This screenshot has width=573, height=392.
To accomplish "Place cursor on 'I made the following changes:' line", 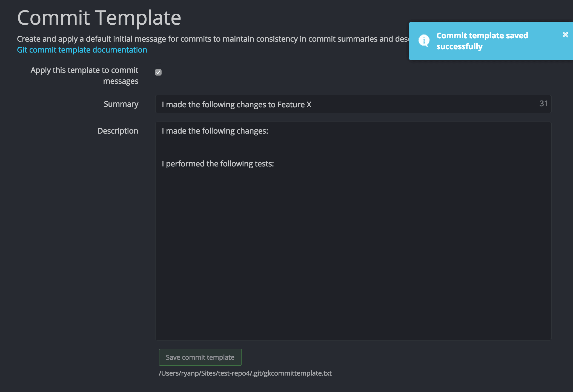I will 215,131.
